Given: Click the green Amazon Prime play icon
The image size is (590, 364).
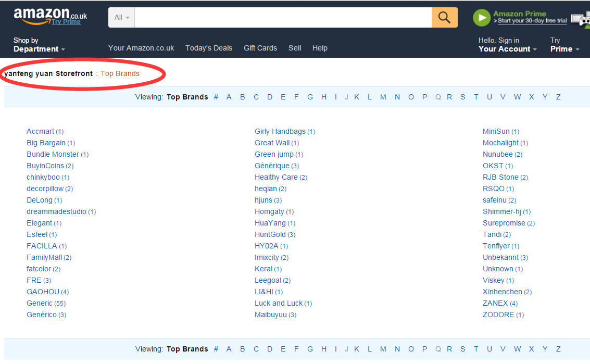Looking at the screenshot, I should (482, 18).
